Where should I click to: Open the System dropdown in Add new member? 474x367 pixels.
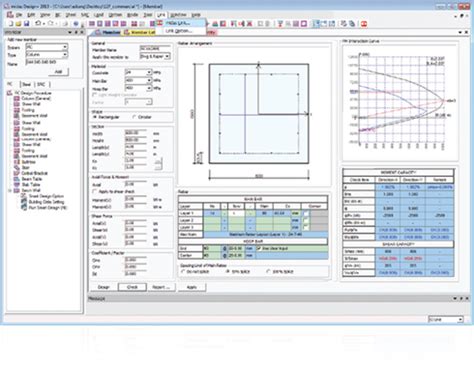(65, 47)
